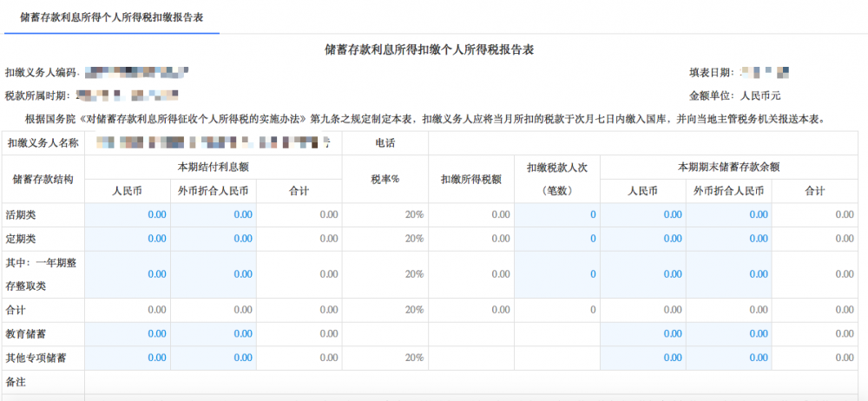
Task: Click 教育储蓄 本期结付利息额 人民币 field
Action: (x=128, y=334)
